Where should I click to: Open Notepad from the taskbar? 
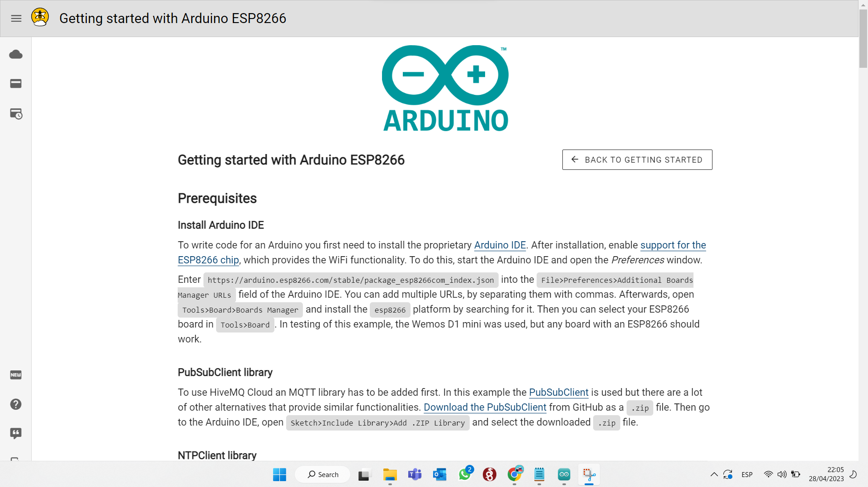pyautogui.click(x=539, y=474)
